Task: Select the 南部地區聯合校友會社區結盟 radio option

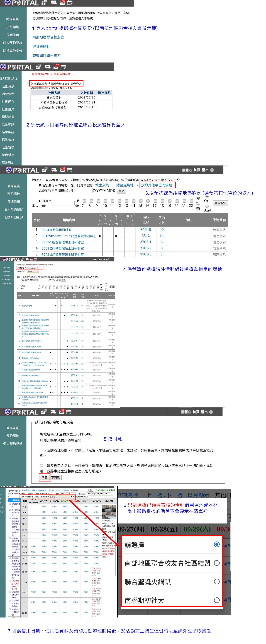Action: (217, 563)
